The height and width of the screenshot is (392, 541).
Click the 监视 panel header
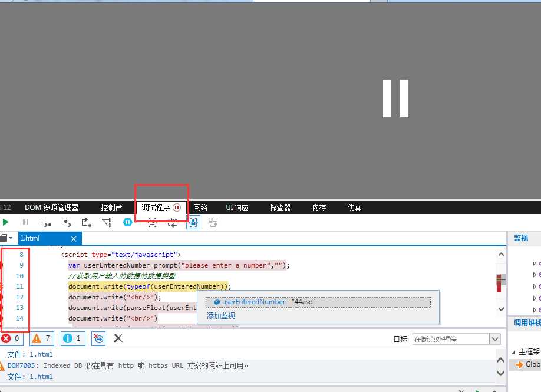point(521,238)
